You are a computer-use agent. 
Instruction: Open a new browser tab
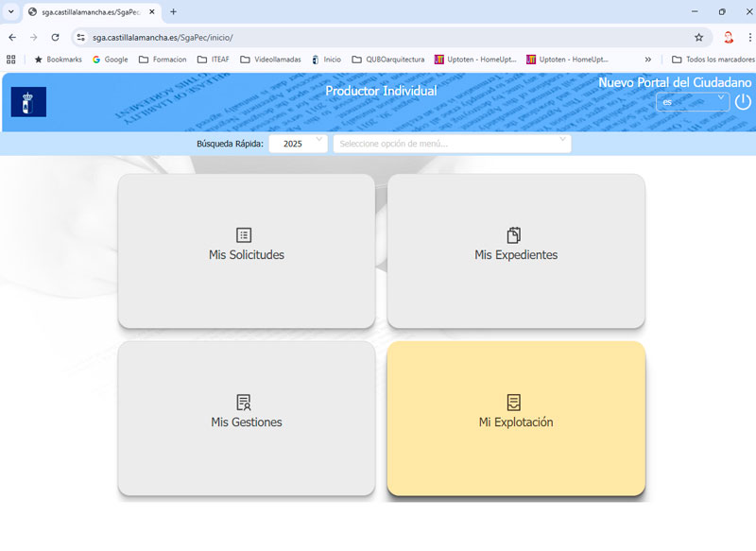(173, 11)
